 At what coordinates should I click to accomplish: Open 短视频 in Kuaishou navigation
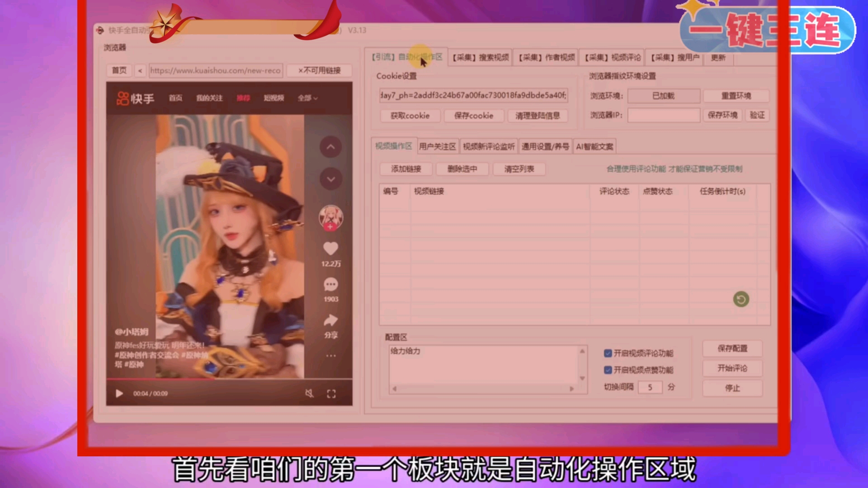tap(274, 98)
